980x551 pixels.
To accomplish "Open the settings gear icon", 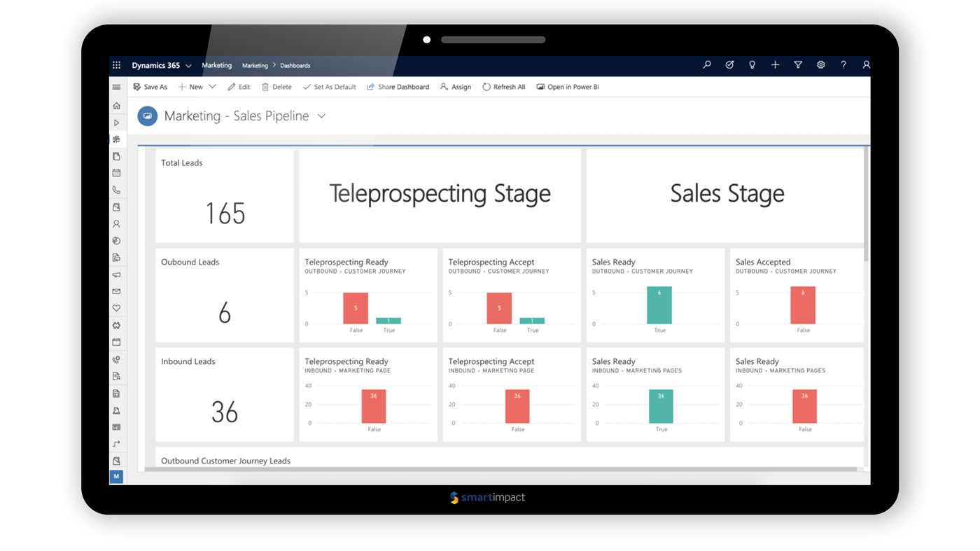I will coord(820,64).
